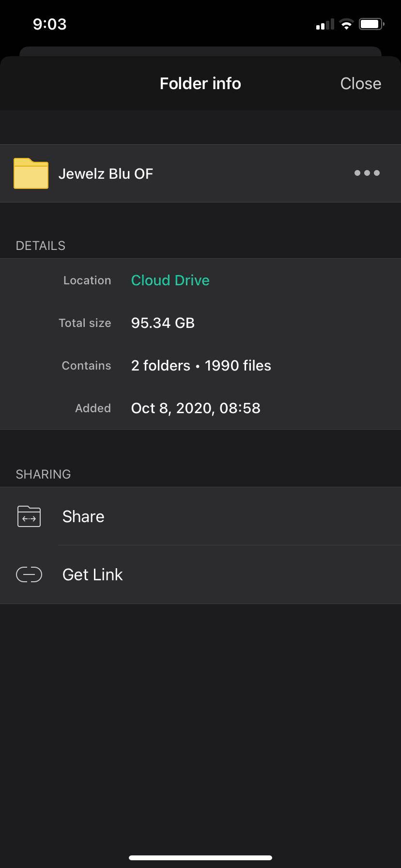This screenshot has width=401, height=868.
Task: Tap the 2 folders 1990 files text
Action: (x=201, y=366)
